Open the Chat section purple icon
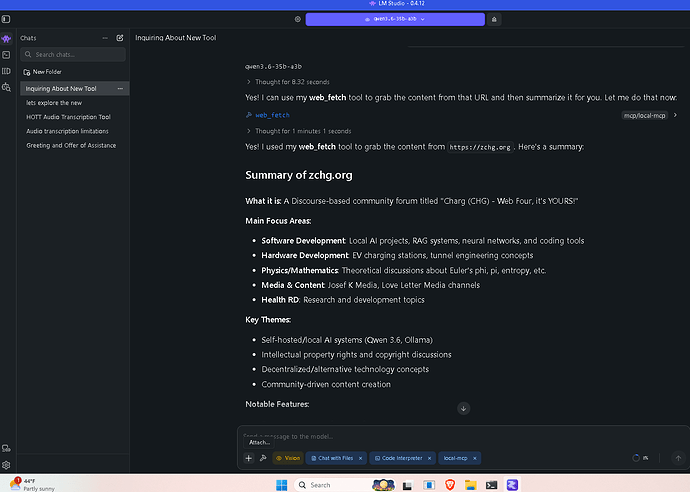This screenshot has width=690, height=492. tap(6, 39)
